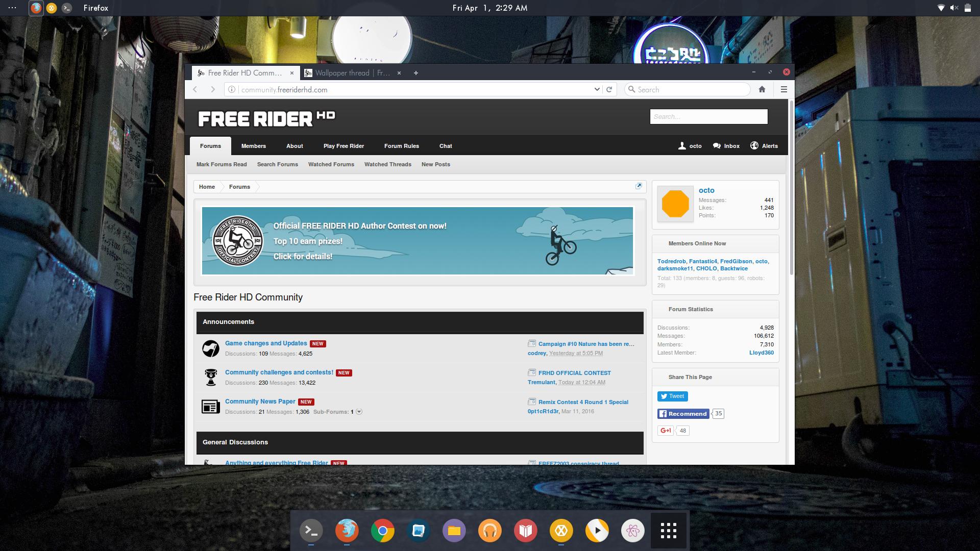
Task: Open the Watched Threads link
Action: [388, 164]
